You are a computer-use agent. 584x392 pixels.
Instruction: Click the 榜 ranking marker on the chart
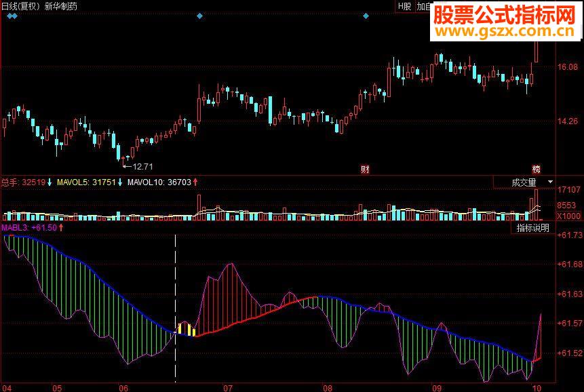pos(537,170)
